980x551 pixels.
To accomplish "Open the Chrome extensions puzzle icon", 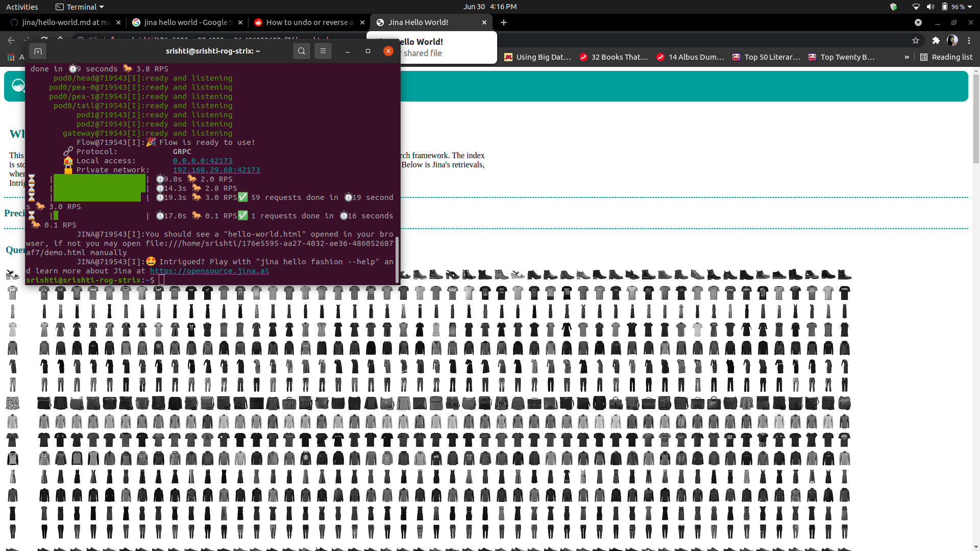I will (x=936, y=40).
